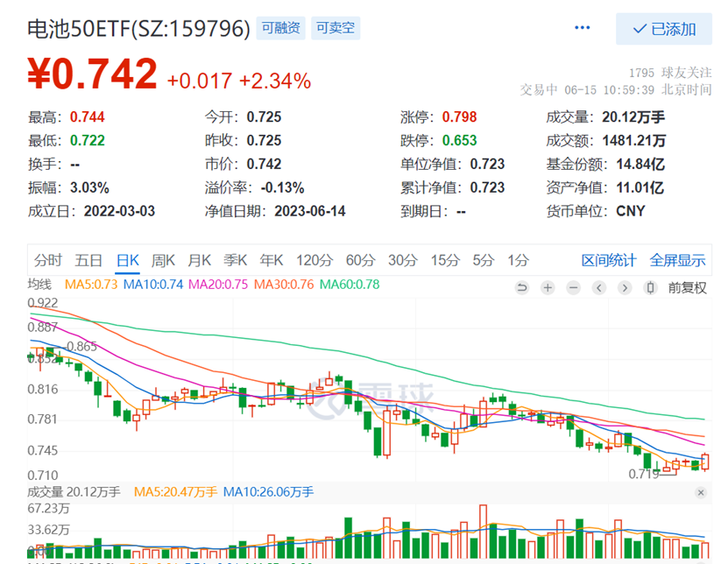Switch to the 60分 interval tab
Viewport: 728px width, 564px height.
tap(360, 260)
